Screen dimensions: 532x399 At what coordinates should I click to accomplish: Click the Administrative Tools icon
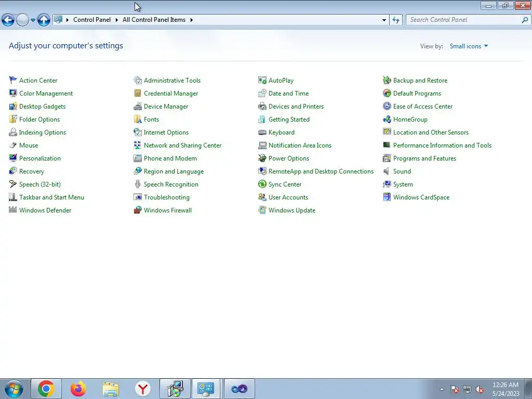click(x=137, y=81)
